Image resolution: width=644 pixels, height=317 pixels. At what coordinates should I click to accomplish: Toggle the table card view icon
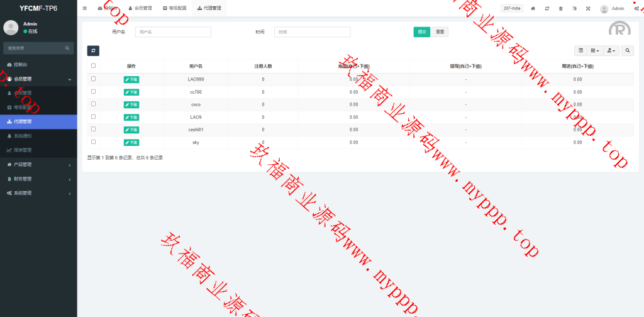pyautogui.click(x=580, y=50)
